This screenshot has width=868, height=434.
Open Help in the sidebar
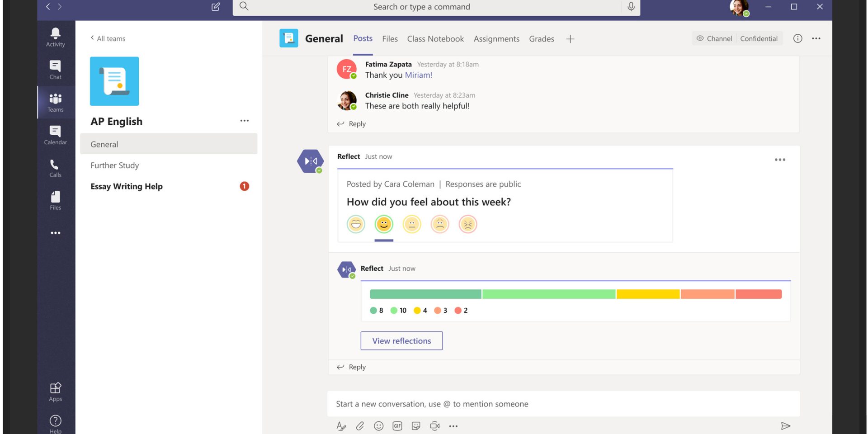coord(56,424)
